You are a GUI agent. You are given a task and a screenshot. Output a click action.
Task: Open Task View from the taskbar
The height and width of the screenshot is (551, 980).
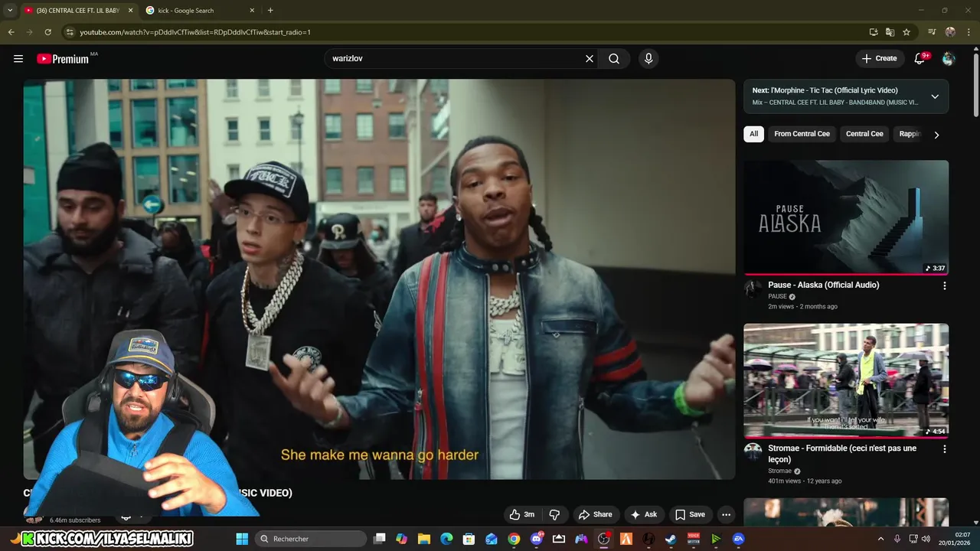(379, 539)
